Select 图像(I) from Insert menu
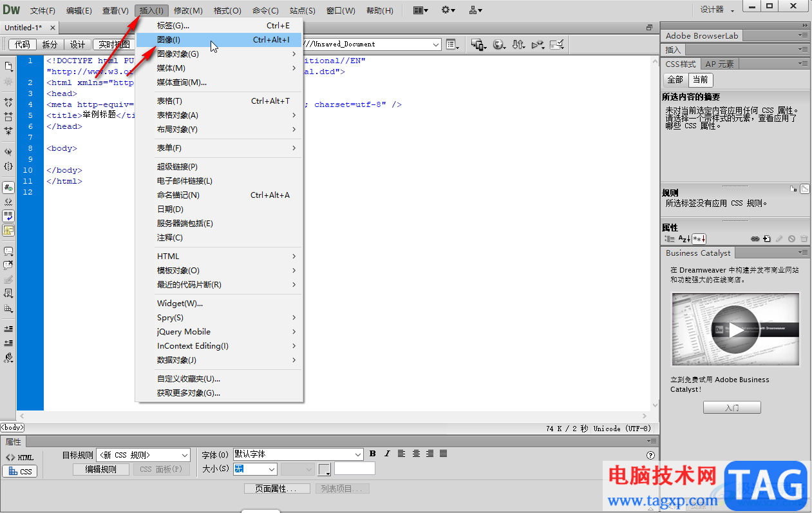The height and width of the screenshot is (513, 812). click(x=219, y=40)
